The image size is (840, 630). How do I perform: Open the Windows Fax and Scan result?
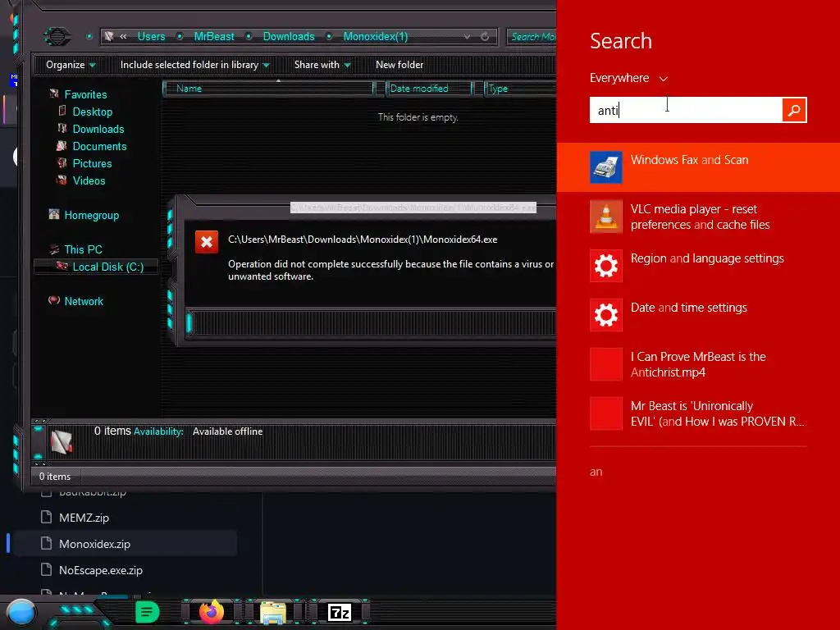(x=698, y=167)
